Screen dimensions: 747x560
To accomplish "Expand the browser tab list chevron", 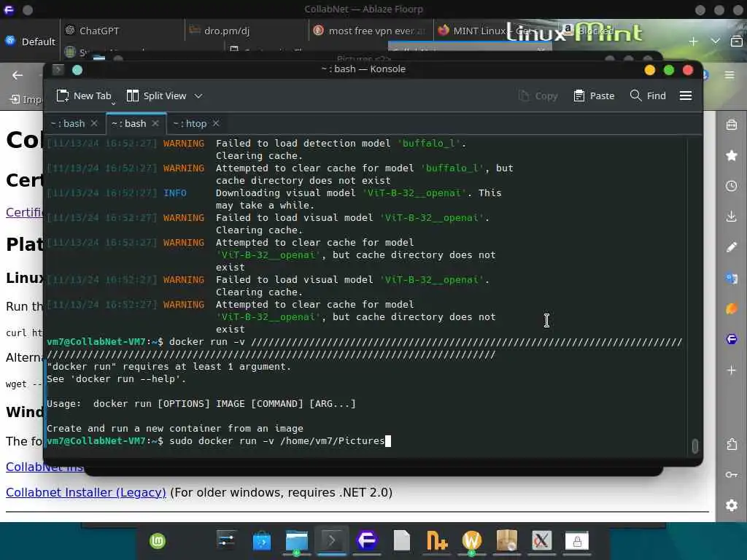I will click(715, 42).
